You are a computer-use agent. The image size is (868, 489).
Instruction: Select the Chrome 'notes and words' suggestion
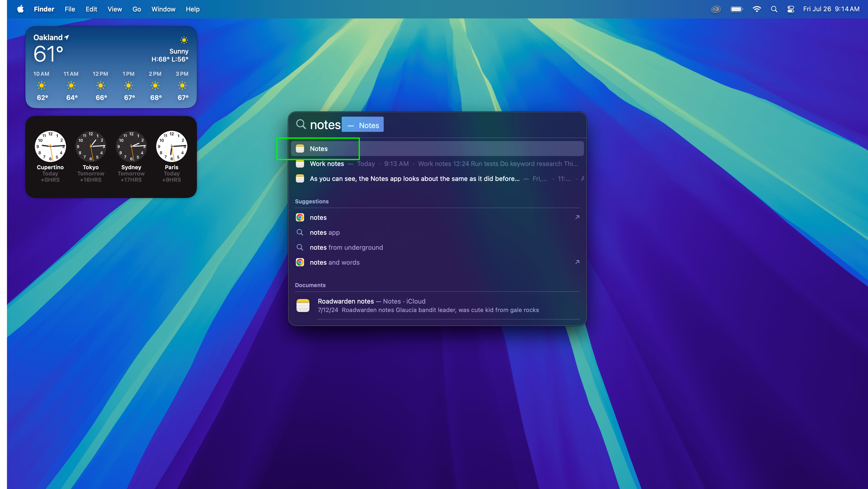coord(334,262)
